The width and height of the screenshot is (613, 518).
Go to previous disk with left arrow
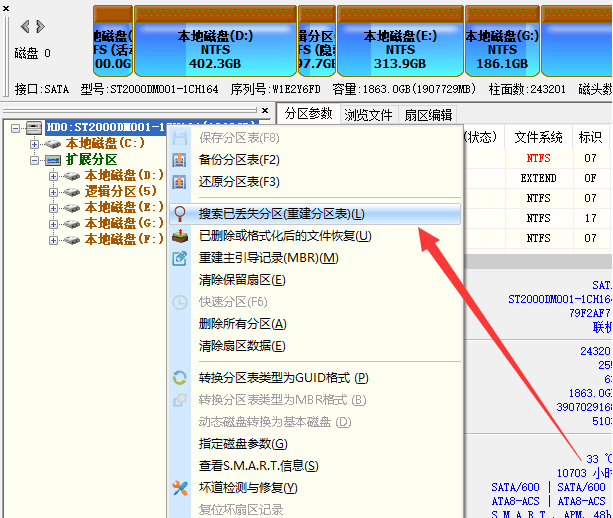(25, 26)
